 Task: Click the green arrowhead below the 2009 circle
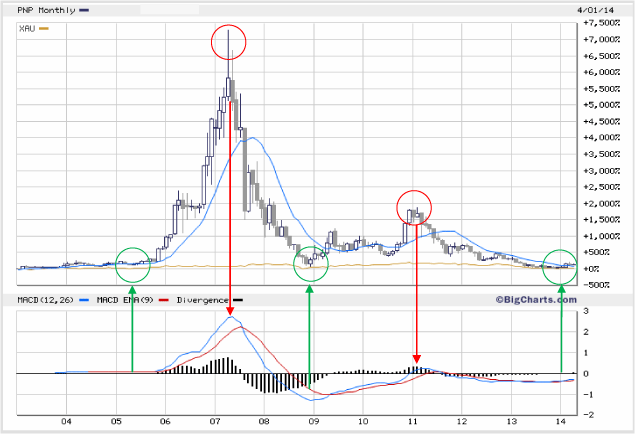[309, 291]
